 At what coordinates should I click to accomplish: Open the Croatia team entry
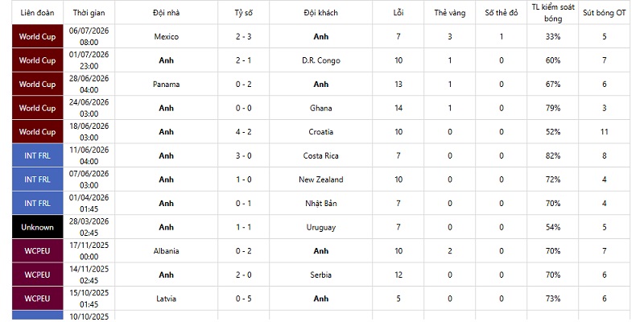point(320,132)
